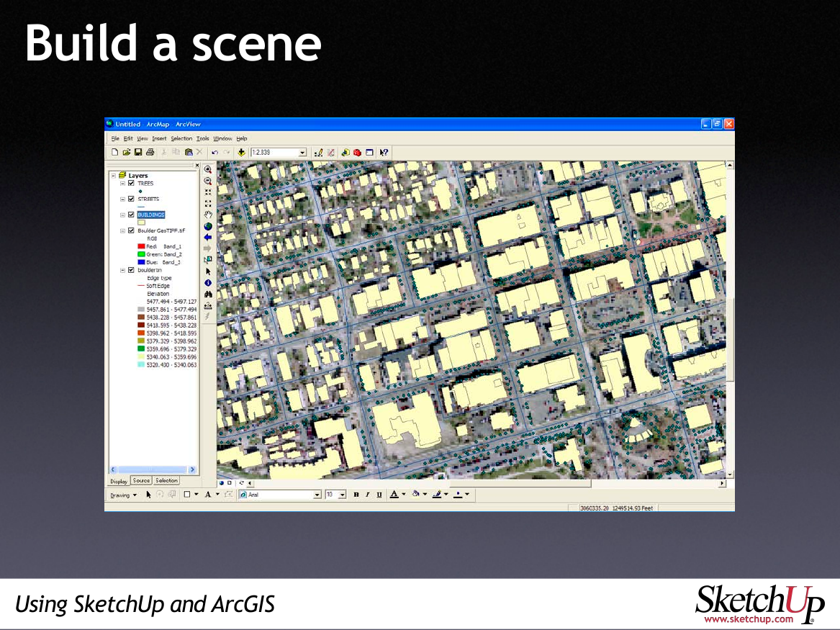Viewport: 840px width, 630px height.
Task: Click the Fixed Zoom Out arrows icon
Action: point(208,204)
